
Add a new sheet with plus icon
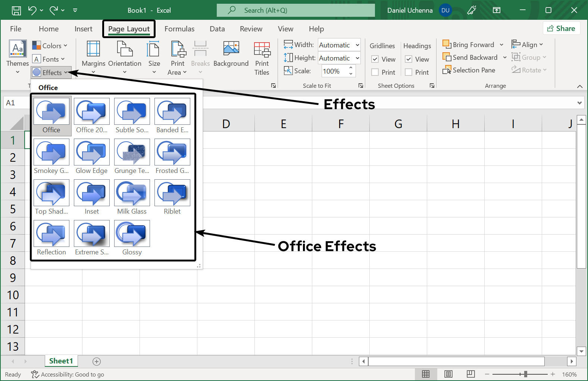97,361
